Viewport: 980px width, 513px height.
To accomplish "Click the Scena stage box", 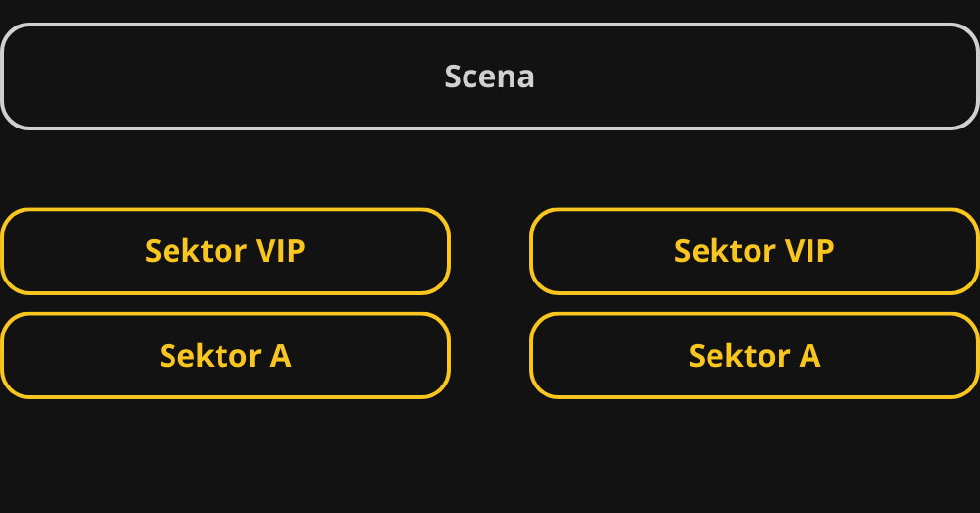I will [489, 77].
